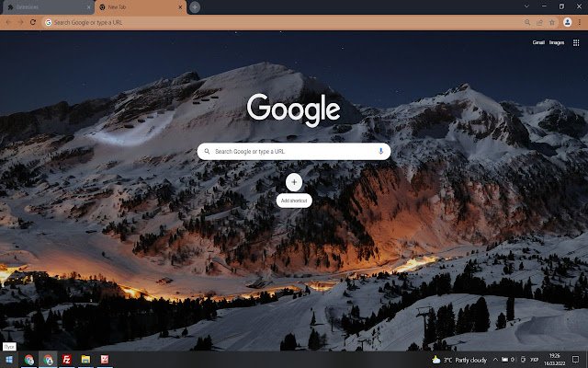Restore down the Chrome window
The height and width of the screenshot is (368, 588).
click(x=561, y=6)
